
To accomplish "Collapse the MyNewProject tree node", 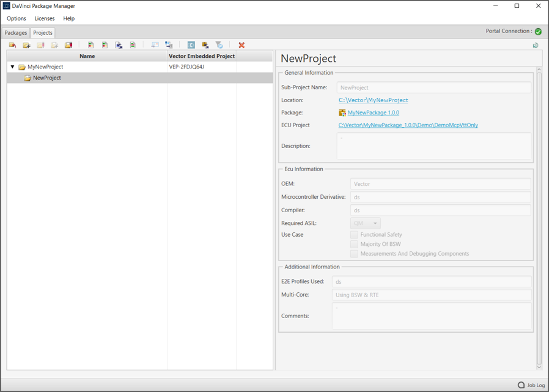I will coord(12,67).
